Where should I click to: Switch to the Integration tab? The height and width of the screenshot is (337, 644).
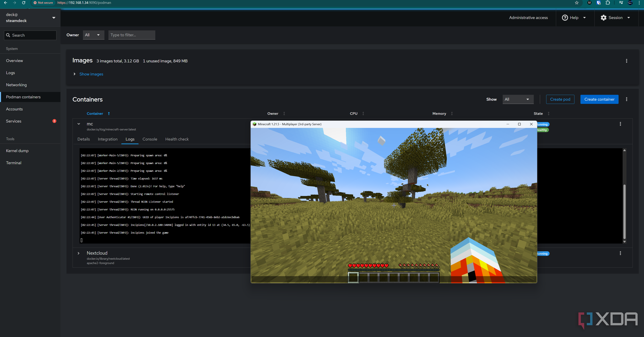(x=107, y=139)
